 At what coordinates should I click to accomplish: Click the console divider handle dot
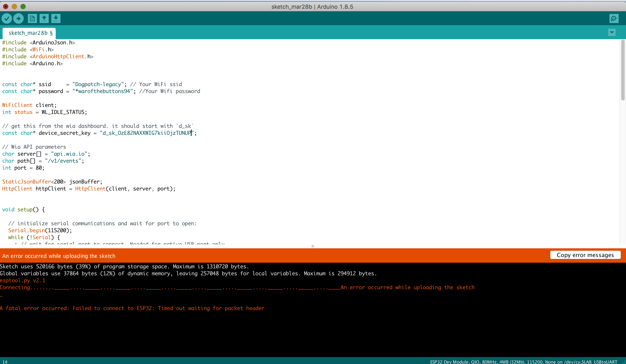(x=313, y=246)
